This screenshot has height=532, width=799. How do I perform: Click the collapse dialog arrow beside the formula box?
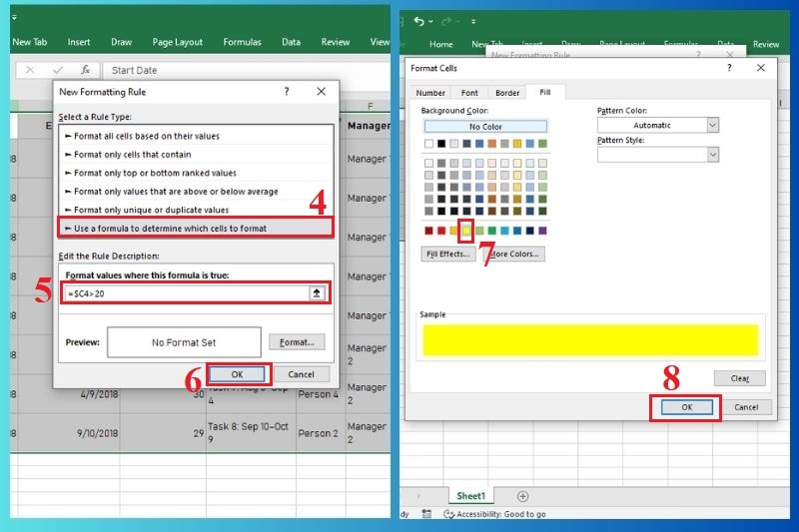317,293
